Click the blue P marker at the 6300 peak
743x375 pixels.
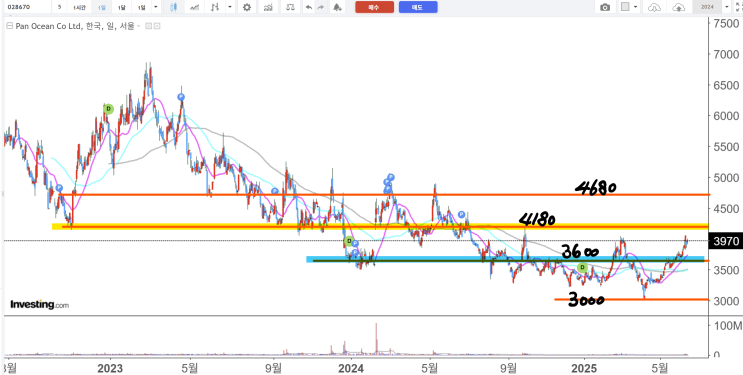pyautogui.click(x=181, y=97)
